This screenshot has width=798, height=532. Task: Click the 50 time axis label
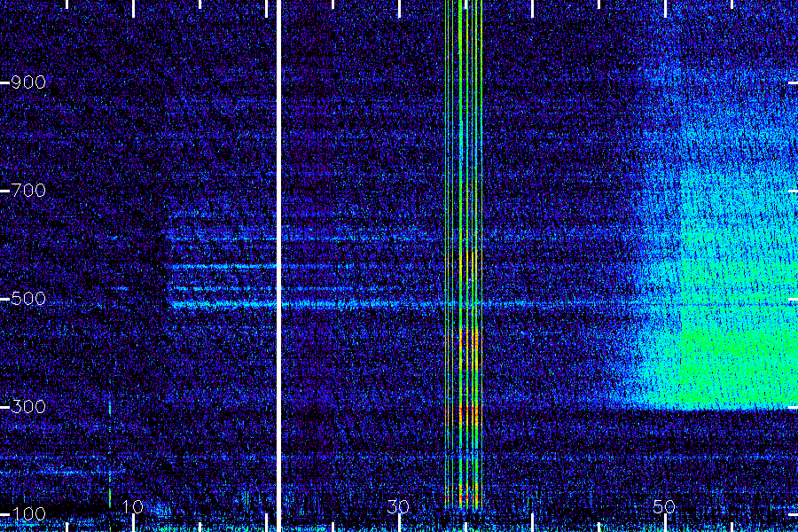664,506
